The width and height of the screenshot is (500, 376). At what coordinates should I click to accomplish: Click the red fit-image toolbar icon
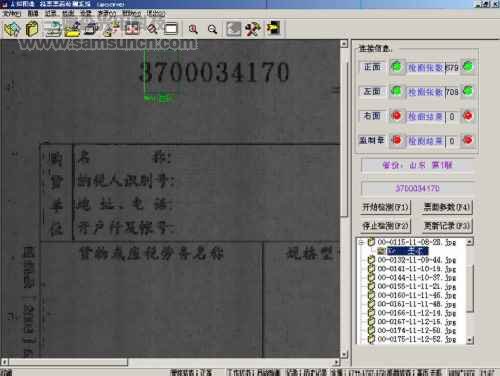[x=132, y=29]
